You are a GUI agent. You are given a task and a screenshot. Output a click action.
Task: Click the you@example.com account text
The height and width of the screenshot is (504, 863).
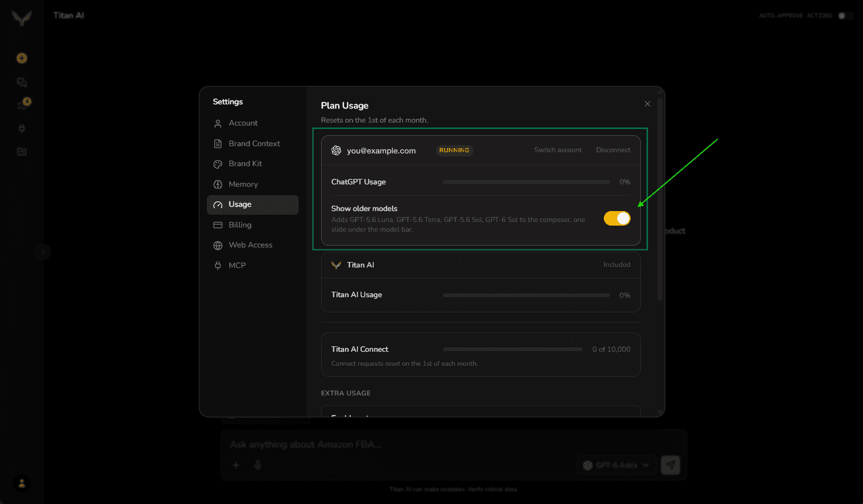(x=381, y=150)
